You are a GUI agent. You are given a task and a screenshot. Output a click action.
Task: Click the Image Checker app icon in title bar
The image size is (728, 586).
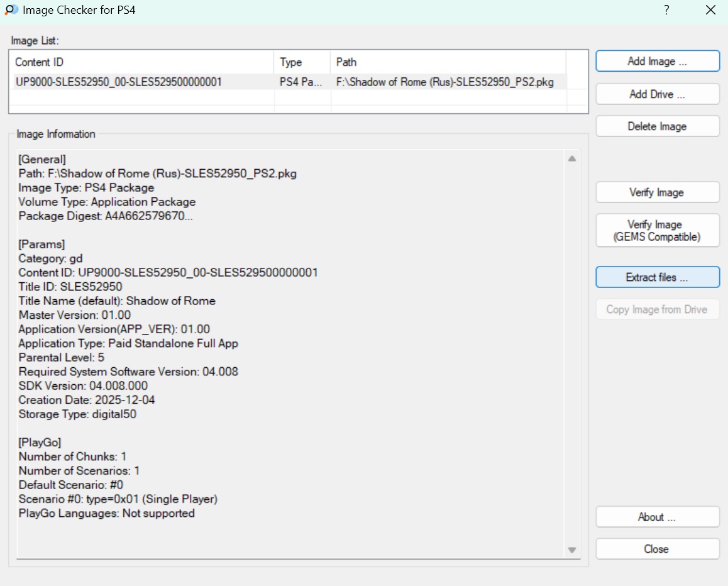pyautogui.click(x=11, y=10)
